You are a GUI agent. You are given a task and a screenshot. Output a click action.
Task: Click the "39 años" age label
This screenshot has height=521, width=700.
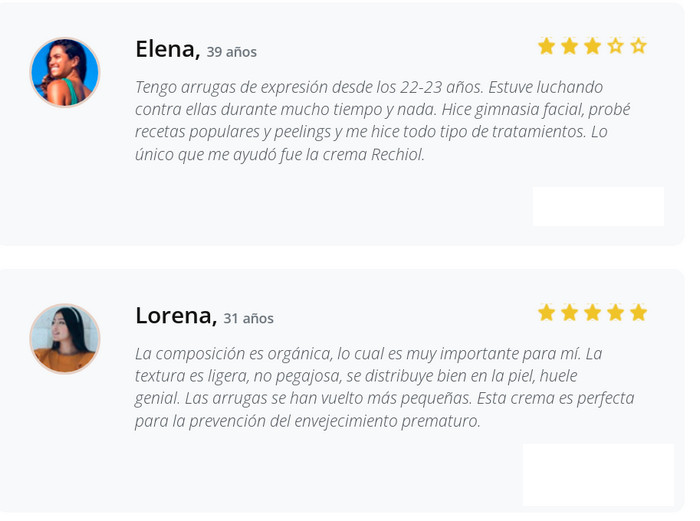click(x=232, y=52)
